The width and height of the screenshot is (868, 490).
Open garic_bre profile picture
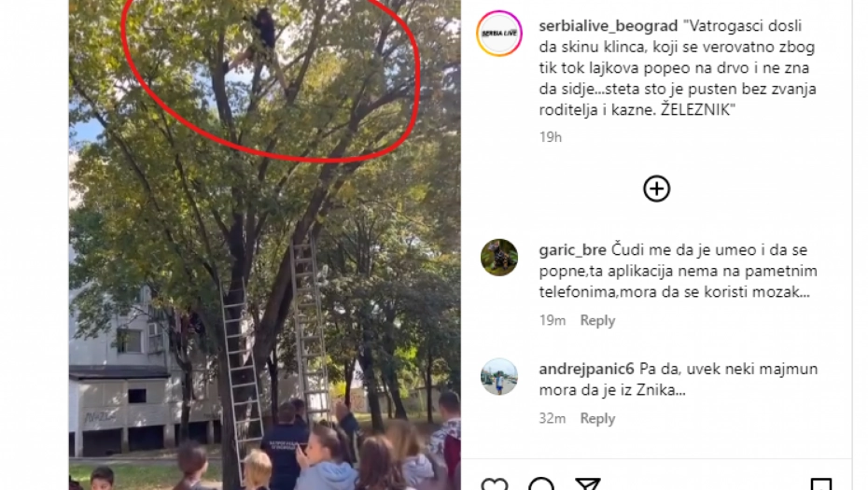499,258
